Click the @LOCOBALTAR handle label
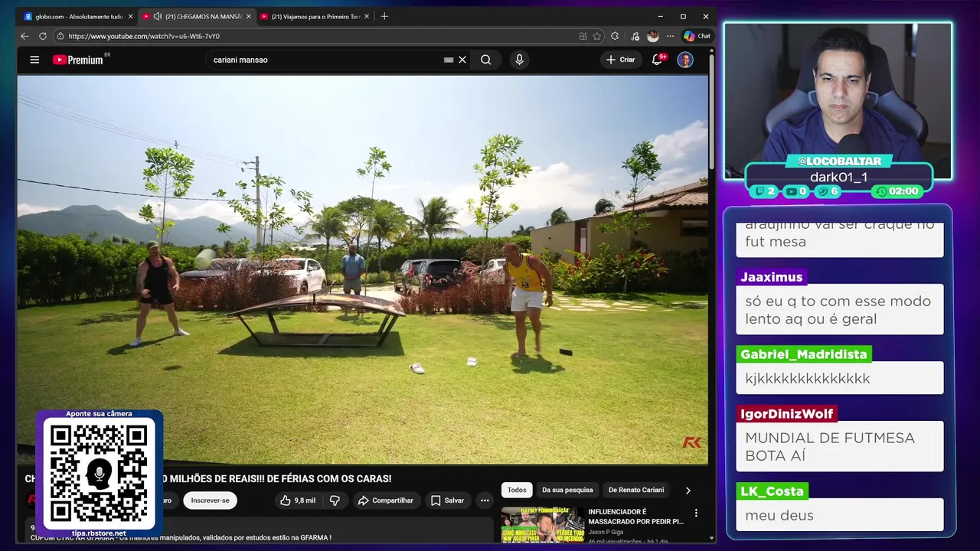The height and width of the screenshot is (551, 980). coord(838,161)
